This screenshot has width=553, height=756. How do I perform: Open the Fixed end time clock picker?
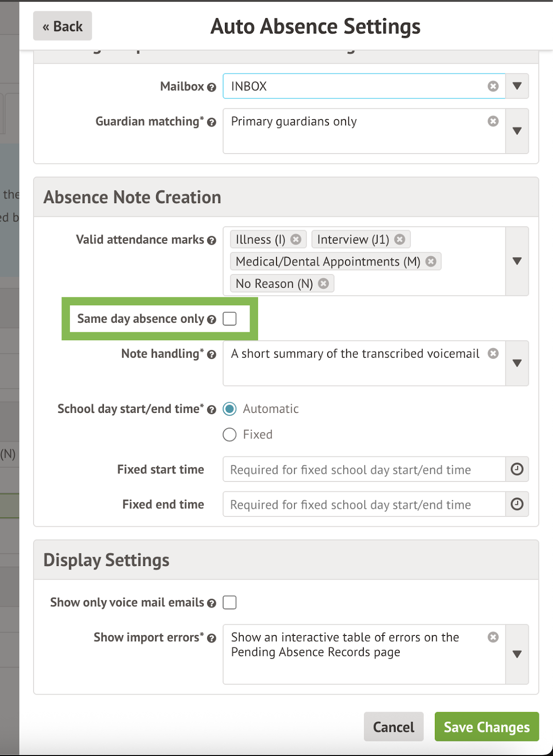[517, 504]
